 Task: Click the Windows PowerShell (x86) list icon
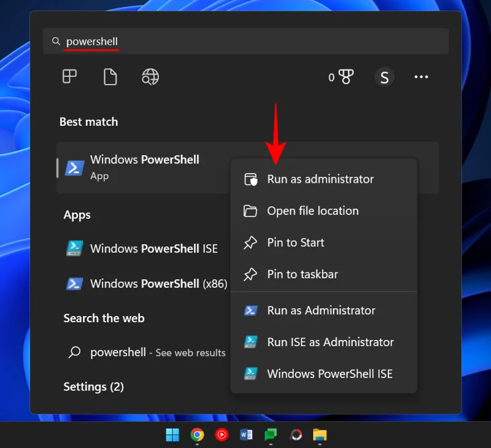tap(74, 284)
